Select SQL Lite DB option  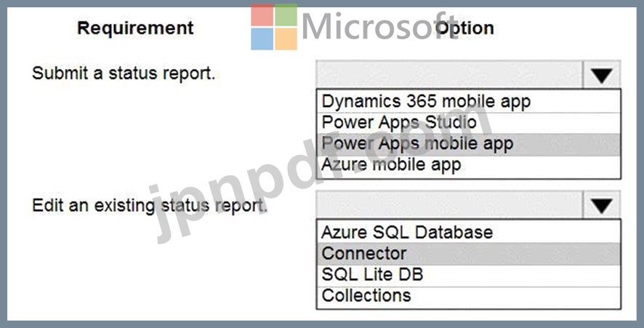pyautogui.click(x=468, y=275)
